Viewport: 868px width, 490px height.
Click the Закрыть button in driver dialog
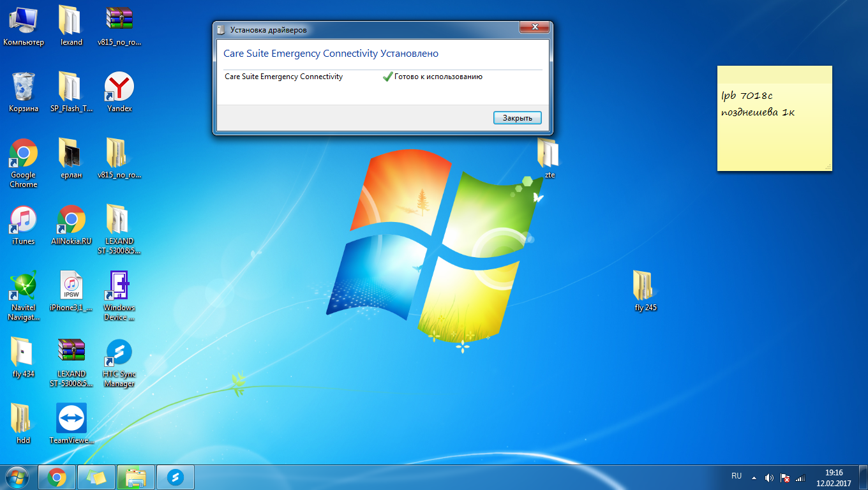coord(517,118)
